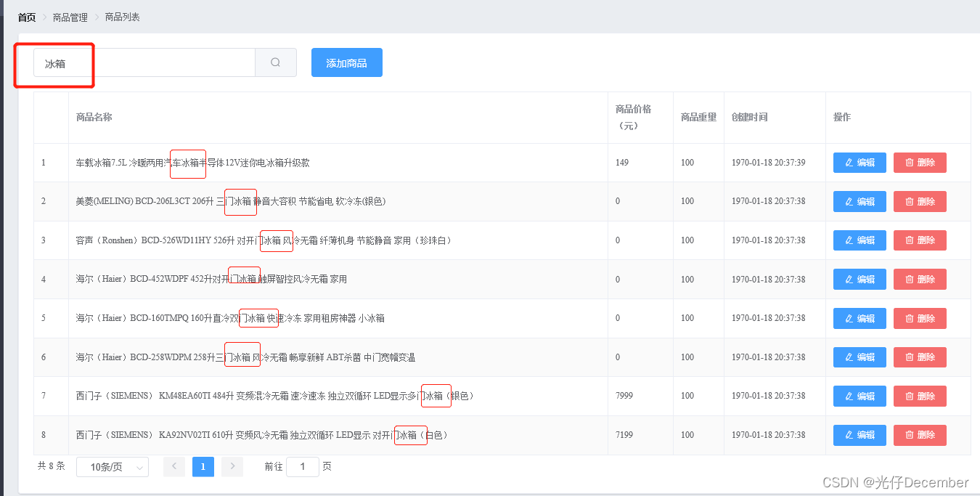Viewport: 980px width, 496px height.
Task: Focus the search box containing 冰箱
Action: (144, 62)
